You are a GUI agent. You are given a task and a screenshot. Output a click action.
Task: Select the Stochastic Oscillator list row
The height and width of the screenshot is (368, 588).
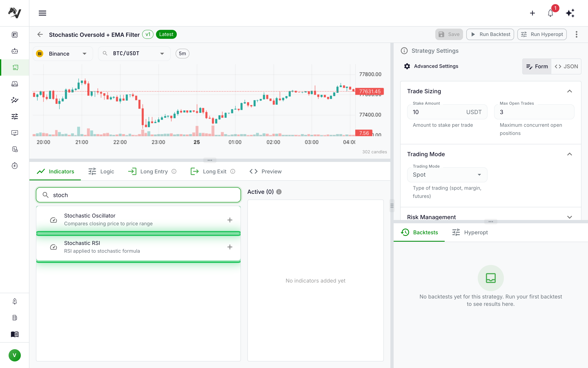pos(138,220)
